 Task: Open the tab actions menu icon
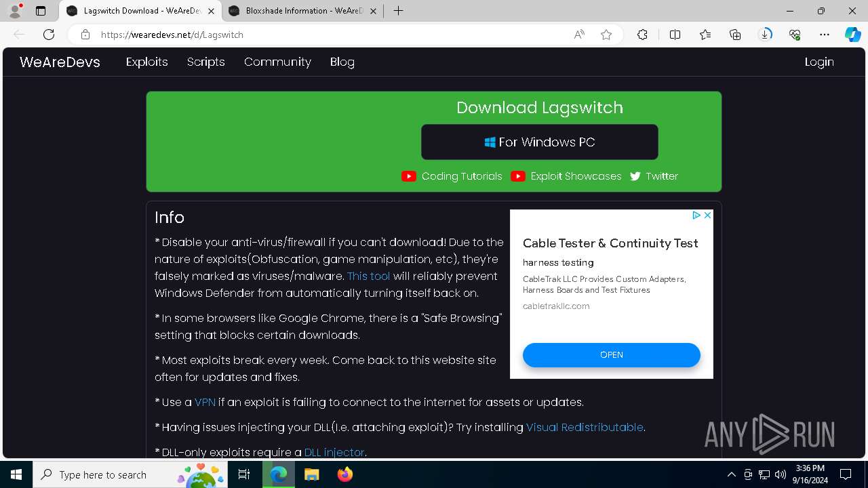click(41, 11)
